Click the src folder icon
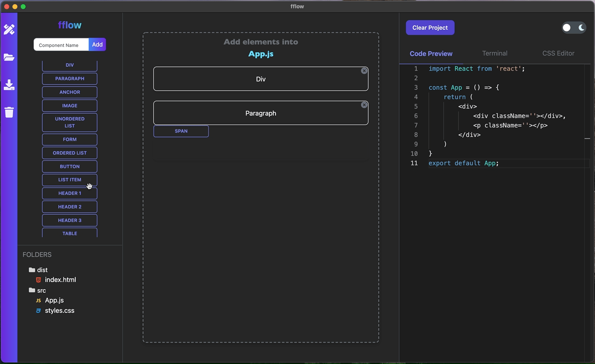The width and height of the screenshot is (595, 364). pyautogui.click(x=32, y=290)
